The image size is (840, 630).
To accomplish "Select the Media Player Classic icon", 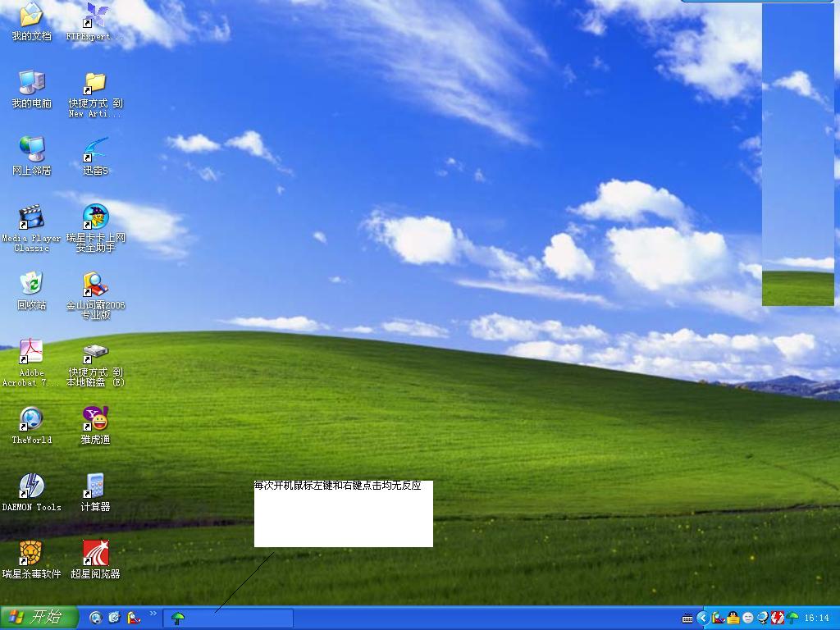I will click(x=31, y=217).
